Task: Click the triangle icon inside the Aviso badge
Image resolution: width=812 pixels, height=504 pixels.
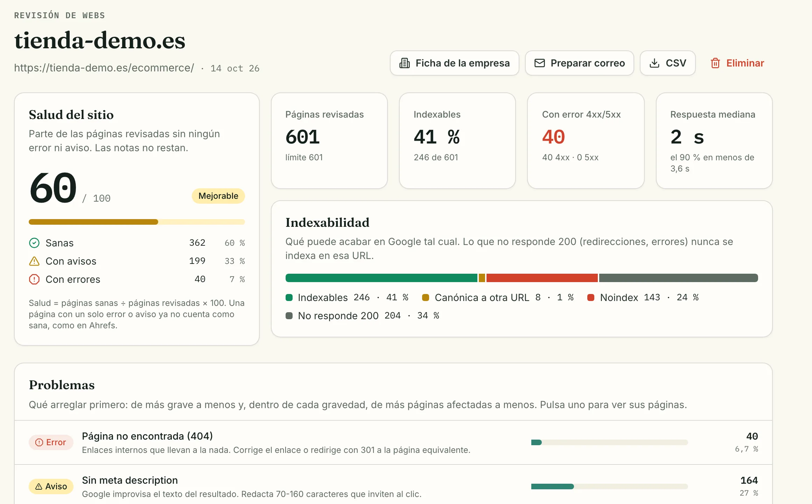Action: [x=39, y=486]
